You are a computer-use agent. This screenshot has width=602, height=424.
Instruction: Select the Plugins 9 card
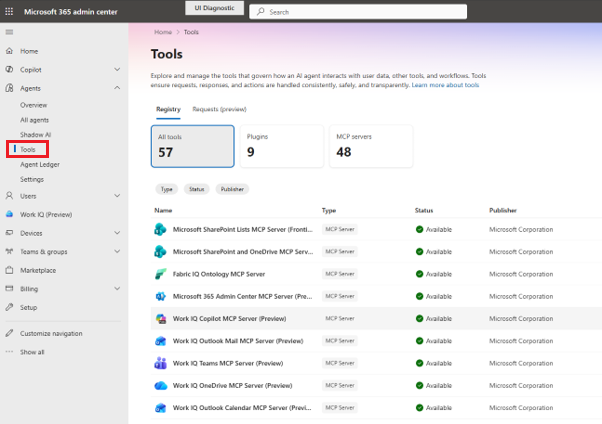click(x=282, y=146)
